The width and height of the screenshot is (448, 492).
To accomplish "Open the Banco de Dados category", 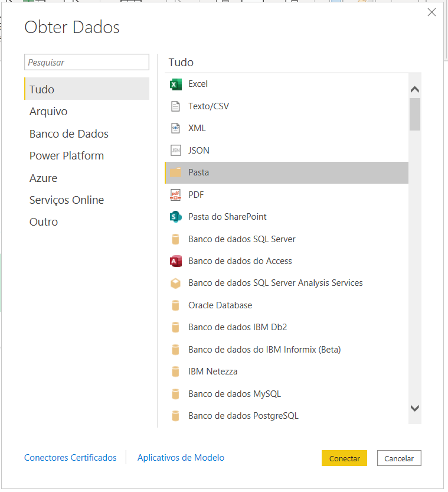I will pyautogui.click(x=87, y=133).
